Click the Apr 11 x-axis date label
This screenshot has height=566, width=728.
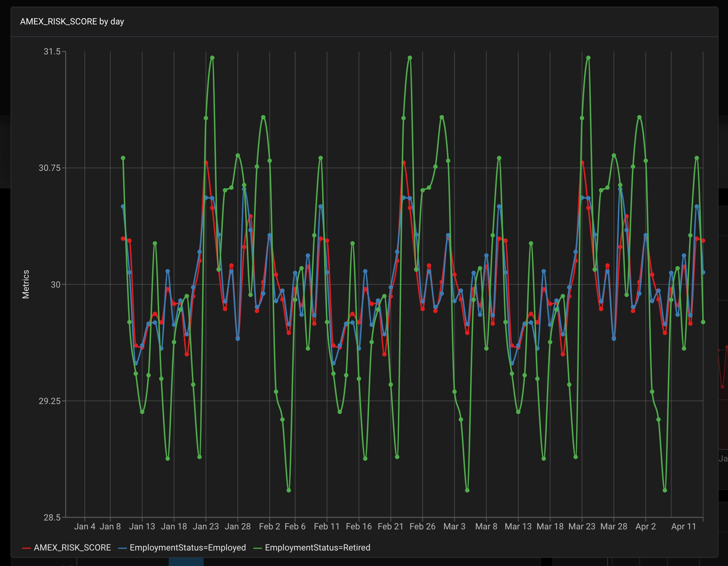[684, 527]
